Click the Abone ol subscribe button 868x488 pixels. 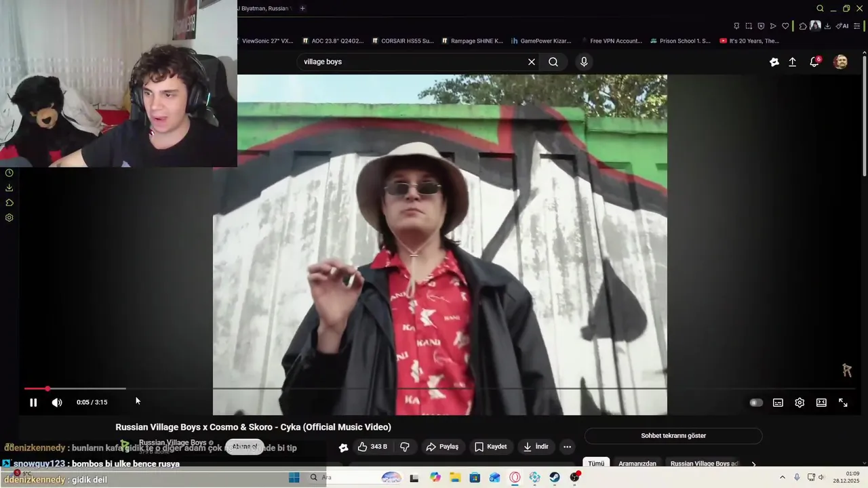(x=245, y=447)
